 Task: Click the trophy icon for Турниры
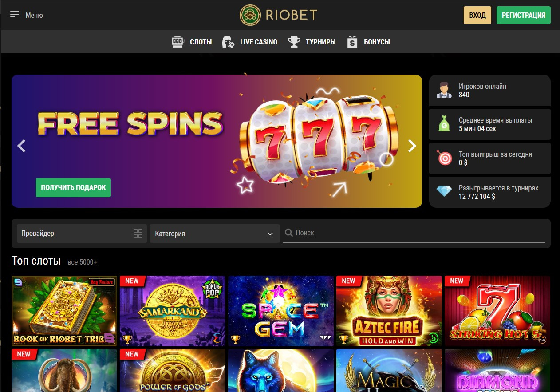click(x=294, y=42)
